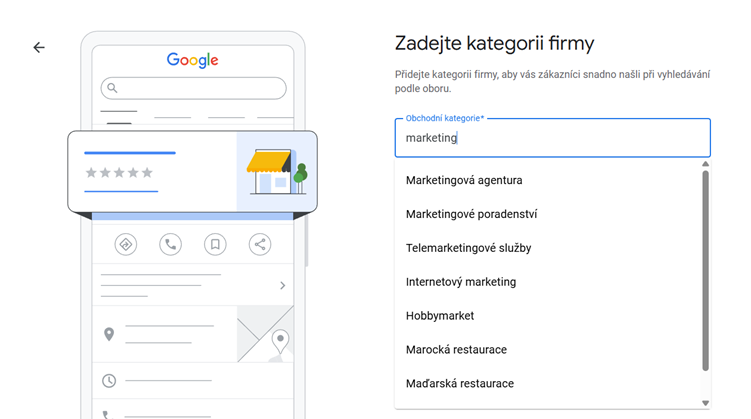The width and height of the screenshot is (751, 419).
Task: Click the bookmark save icon in mockup
Action: (x=215, y=244)
